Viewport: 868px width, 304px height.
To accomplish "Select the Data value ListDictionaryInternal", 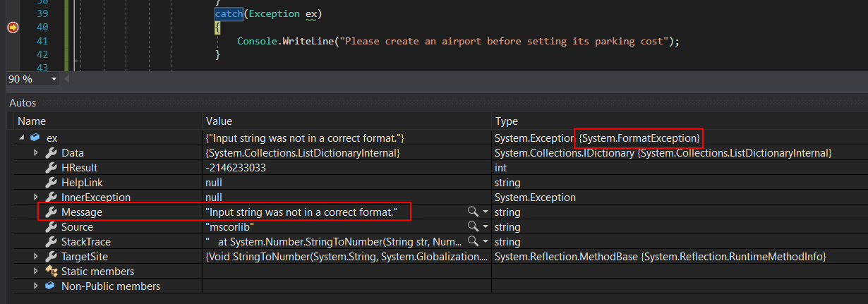I will pyautogui.click(x=303, y=153).
